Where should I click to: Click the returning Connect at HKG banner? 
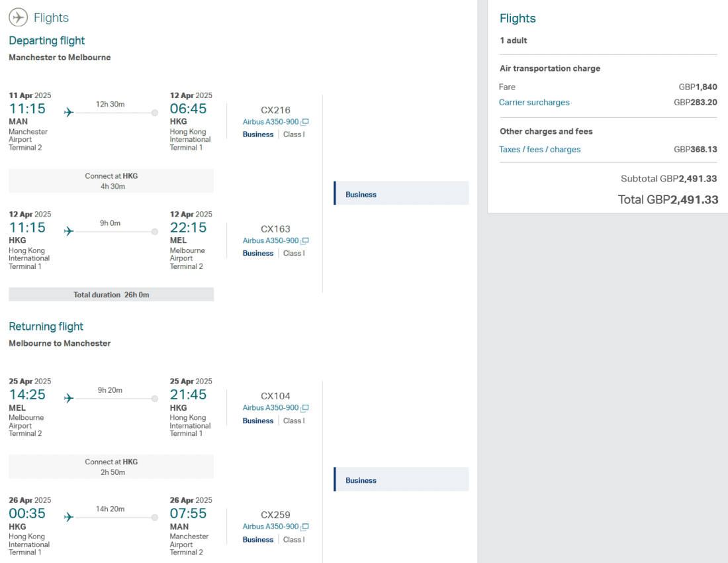point(111,466)
